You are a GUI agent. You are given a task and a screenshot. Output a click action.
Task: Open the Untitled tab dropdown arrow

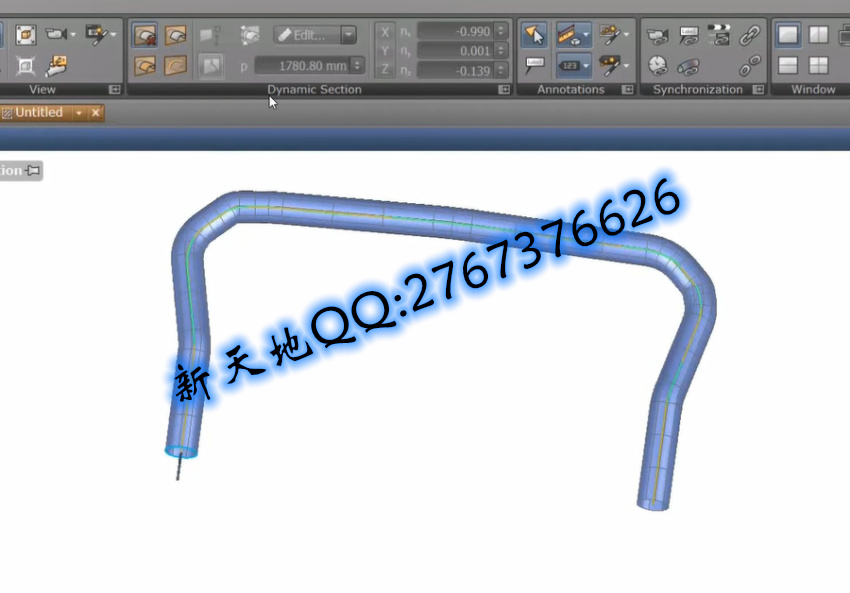(79, 113)
